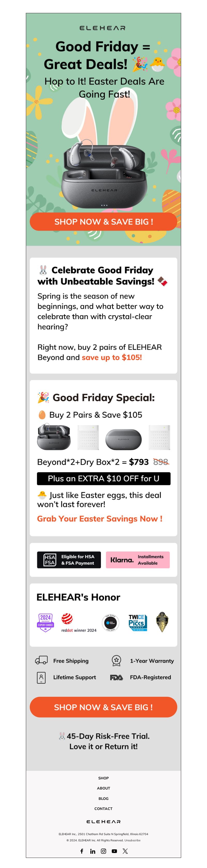Open the X (Twitter) icon in footer
Screen dimensions: 207x868
click(125, 851)
